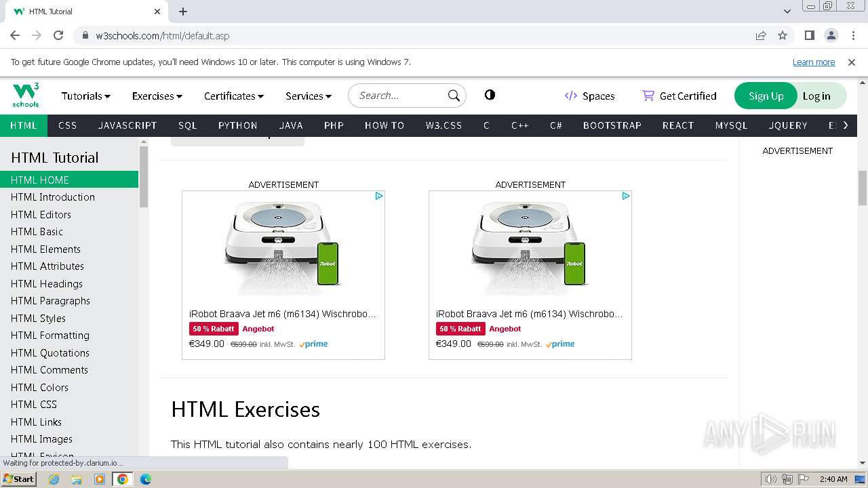Select JQUERY in navigation bar
Screen dimensions: 868x488
788,125
